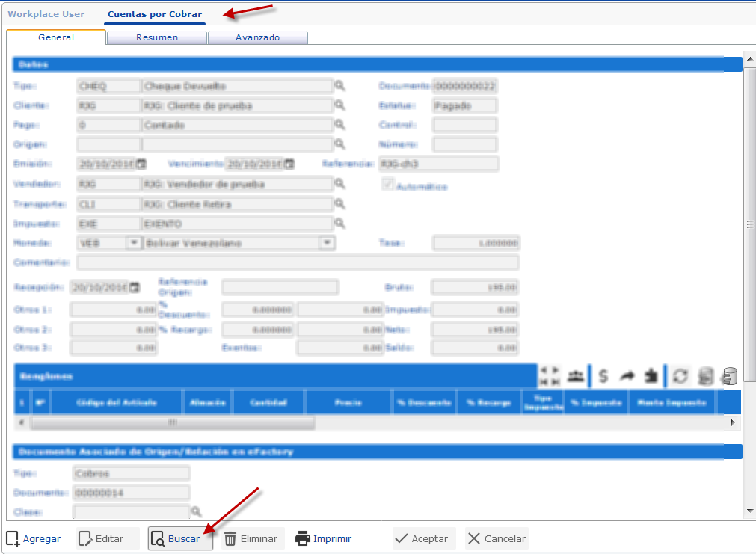Open the Vendedor lookup magnifier icon
Viewport: 756px width, 554px height.
tap(340, 184)
